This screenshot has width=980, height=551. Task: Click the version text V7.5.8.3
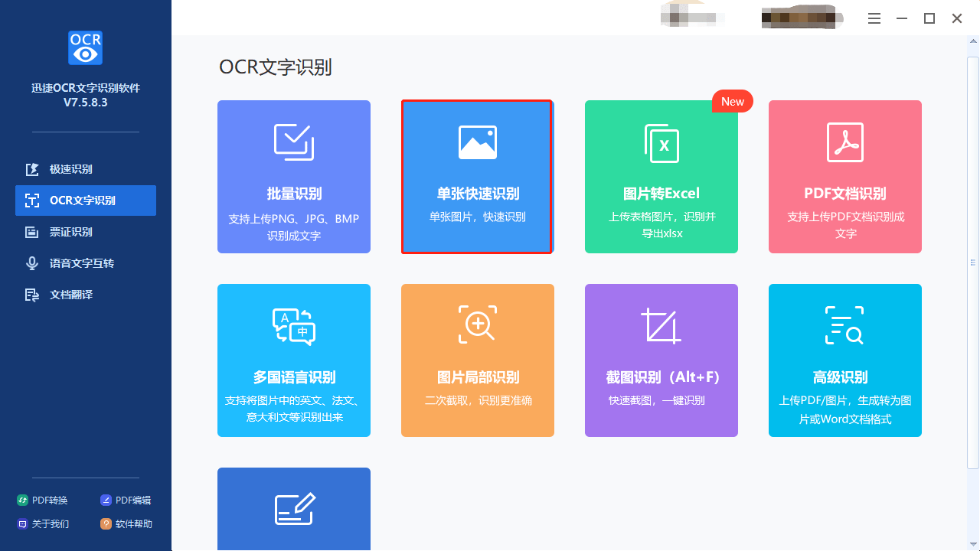click(86, 103)
